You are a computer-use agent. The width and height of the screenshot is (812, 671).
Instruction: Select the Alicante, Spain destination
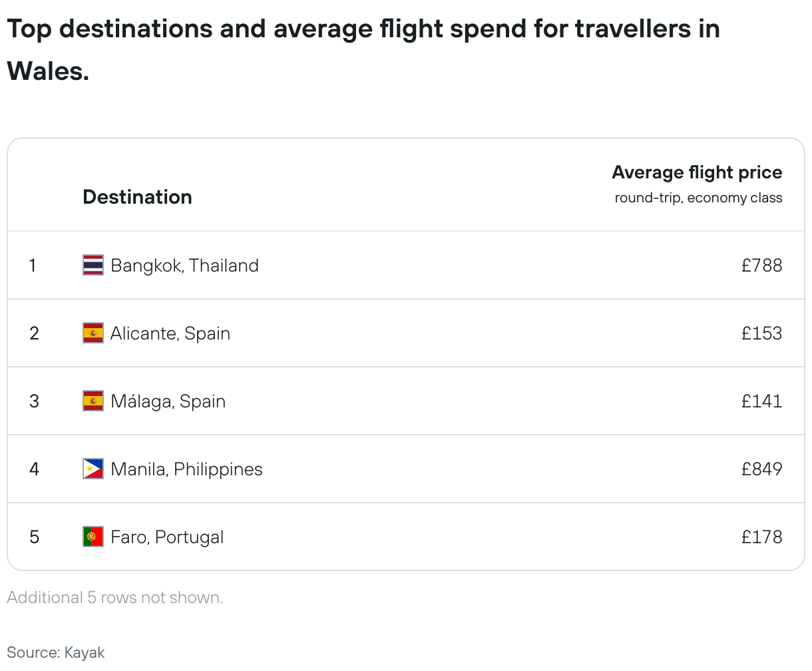pyautogui.click(x=170, y=334)
